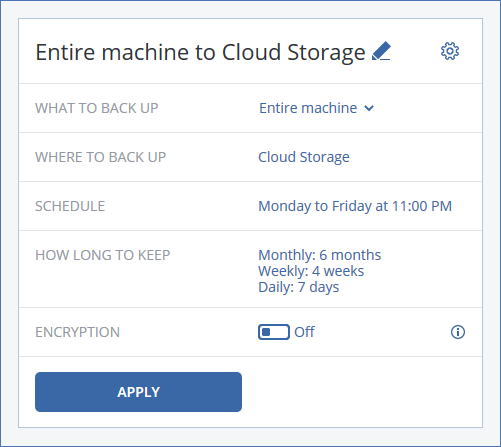Open the Entire machine dropdown text
Image resolution: width=501 pixels, height=447 pixels.
tap(308, 108)
